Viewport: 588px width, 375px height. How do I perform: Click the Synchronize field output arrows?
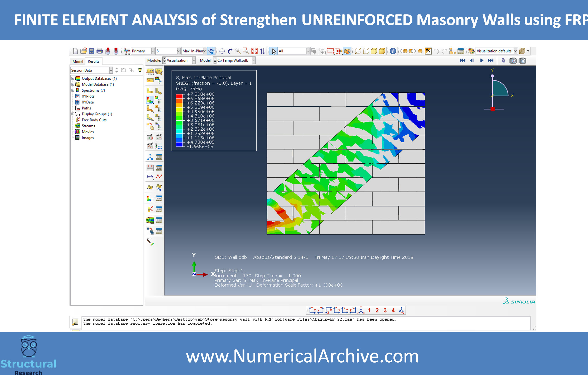tap(211, 51)
